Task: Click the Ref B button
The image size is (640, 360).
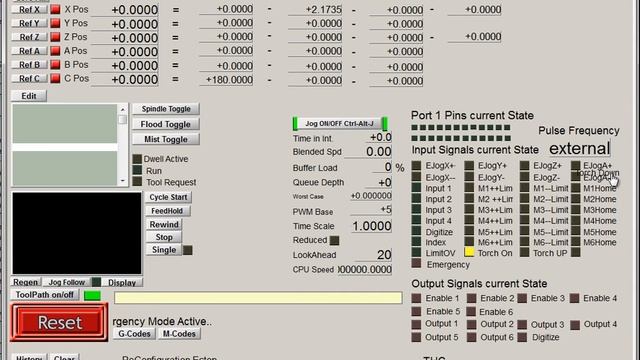Action: pos(29,64)
